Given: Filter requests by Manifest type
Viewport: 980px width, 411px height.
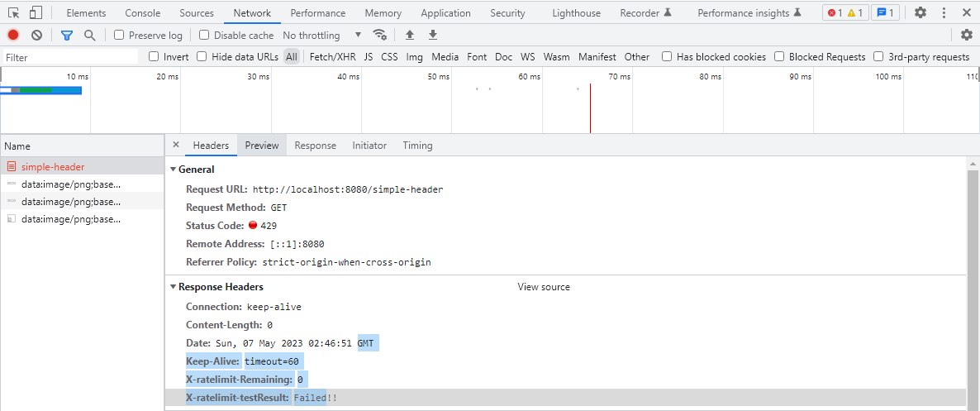Looking at the screenshot, I should point(597,57).
